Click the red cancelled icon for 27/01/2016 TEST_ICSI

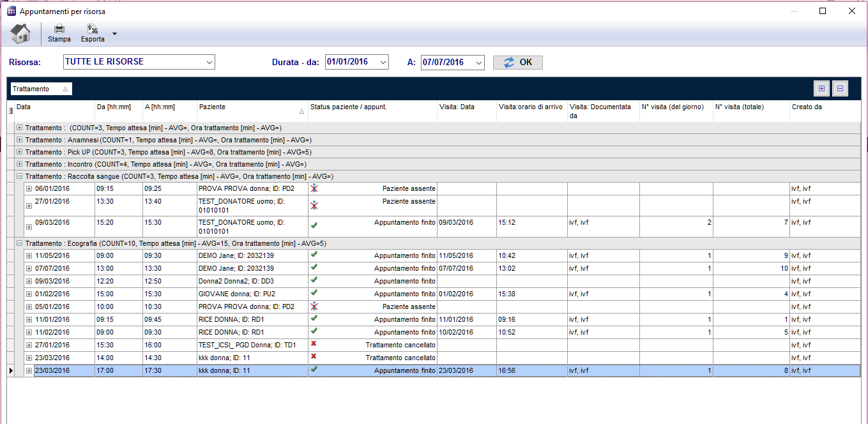coord(314,344)
